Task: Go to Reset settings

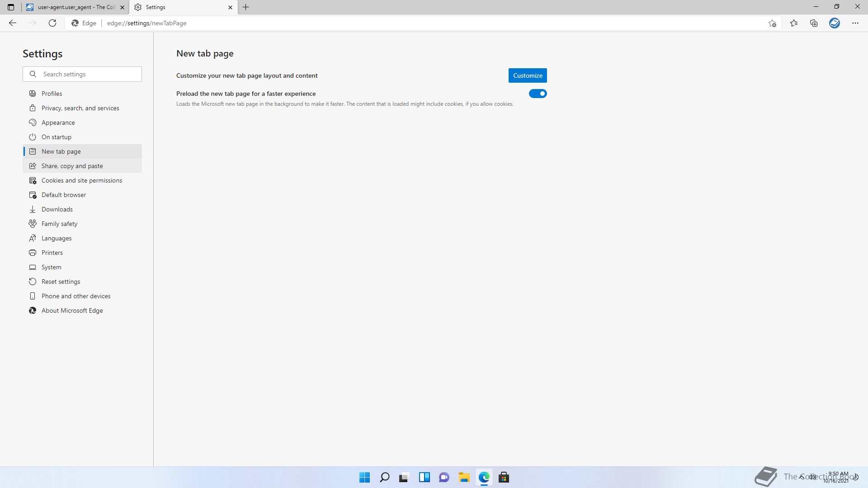Action: tap(82, 282)
